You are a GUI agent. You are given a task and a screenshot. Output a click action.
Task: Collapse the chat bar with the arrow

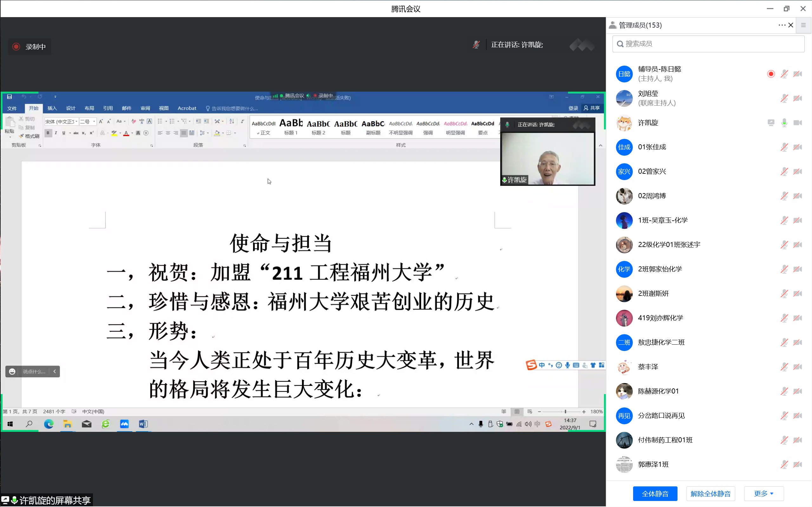(55, 371)
